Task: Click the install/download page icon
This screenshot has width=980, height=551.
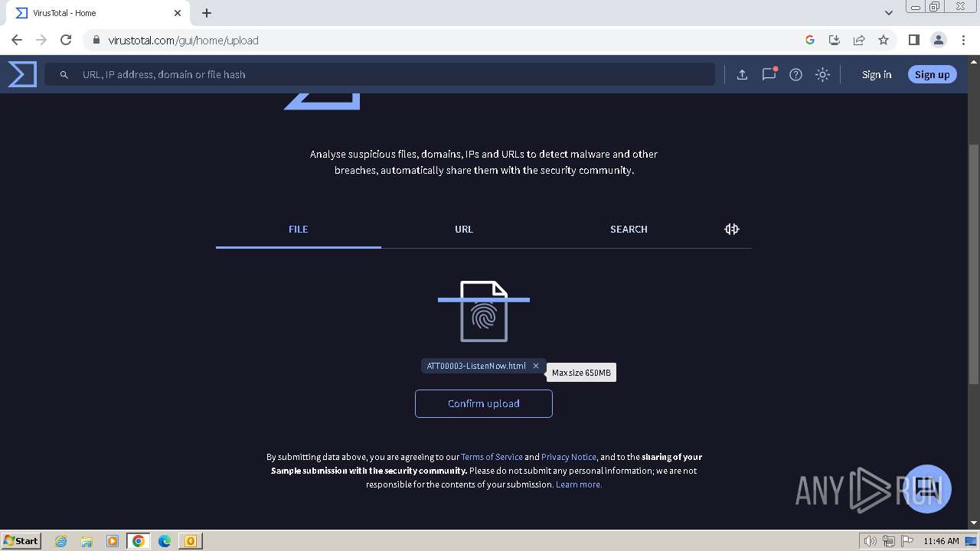Action: coord(835,40)
